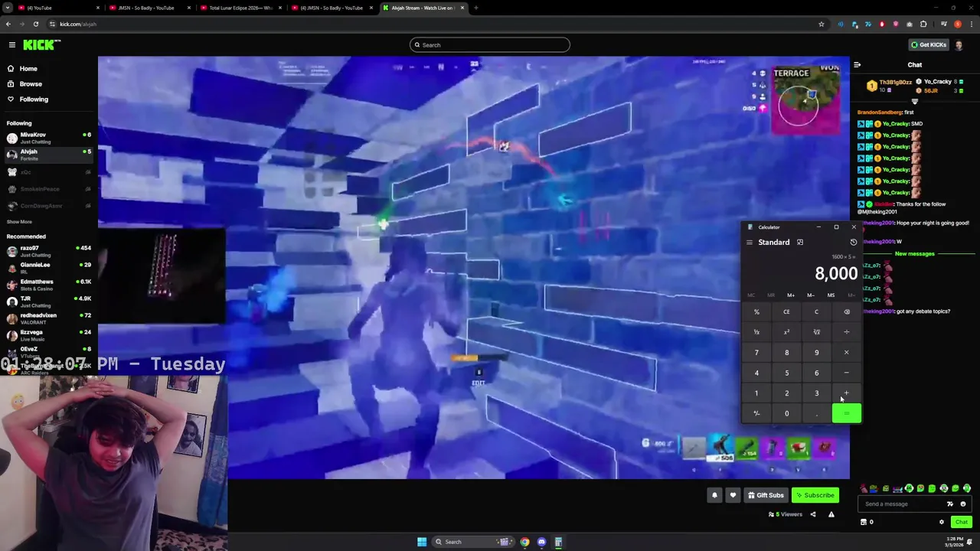This screenshot has height=551, width=980.
Task: Open chat settings gear icon
Action: pos(942,522)
